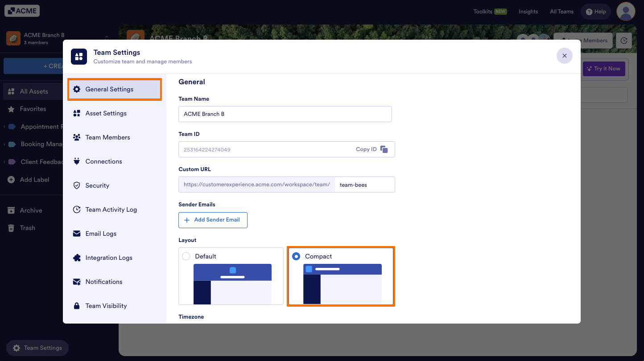Click the Try it Now button
The image size is (644, 361).
pos(604,69)
